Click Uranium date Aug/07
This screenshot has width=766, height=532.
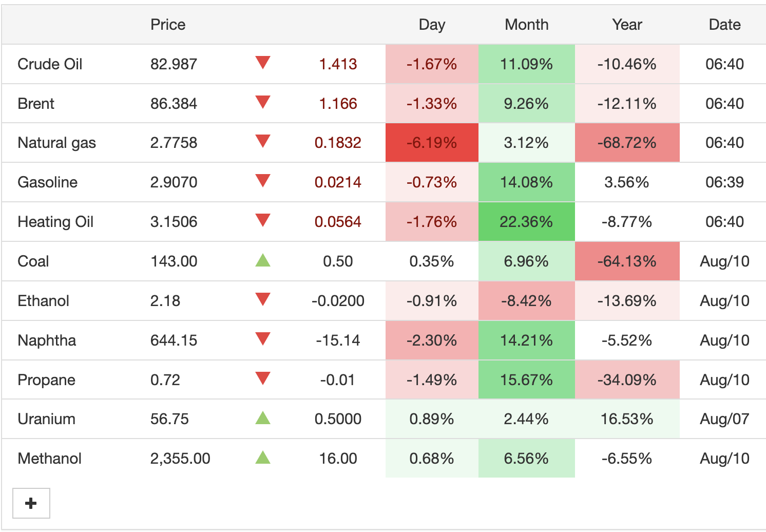click(x=724, y=419)
